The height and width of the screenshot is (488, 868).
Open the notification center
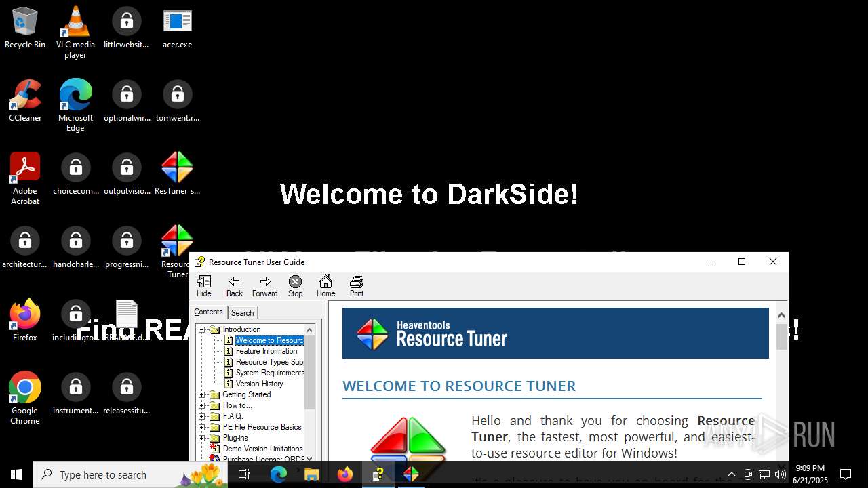pos(846,474)
